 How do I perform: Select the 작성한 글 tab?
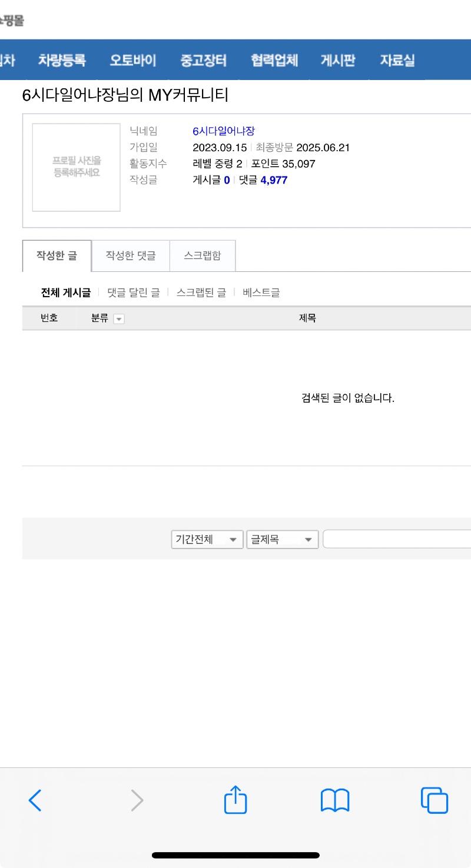tap(57, 255)
